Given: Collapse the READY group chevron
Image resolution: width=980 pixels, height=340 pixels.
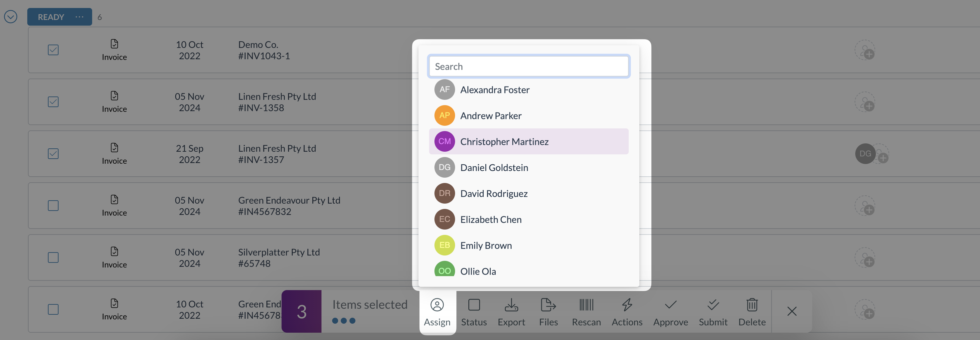Looking at the screenshot, I should [11, 17].
